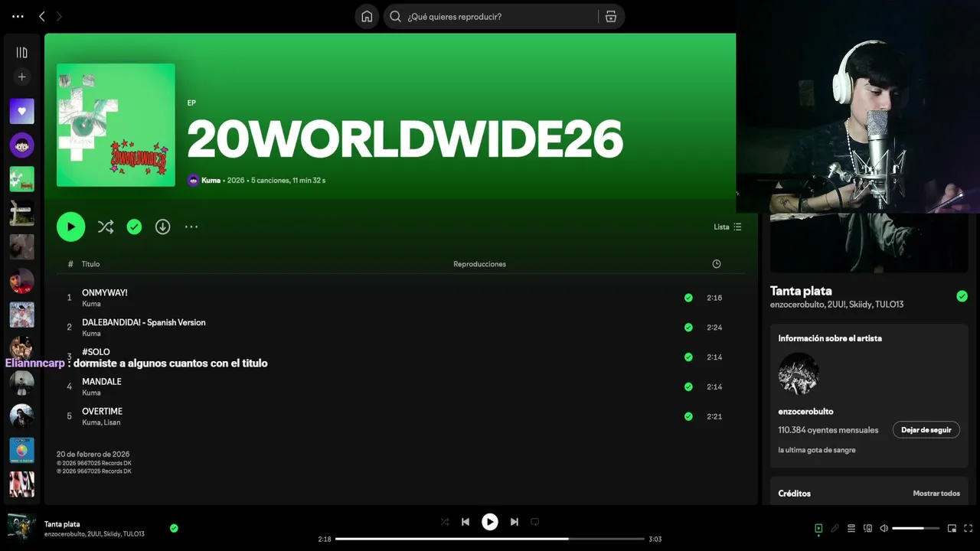980x551 pixels.
Task: Enable shuffle for the EP
Action: pos(106,227)
